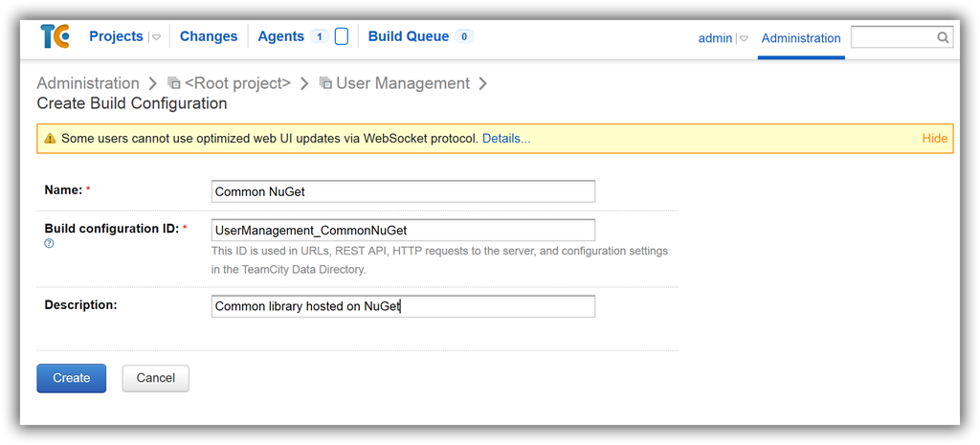Click the Create button
980x445 pixels.
[71, 378]
